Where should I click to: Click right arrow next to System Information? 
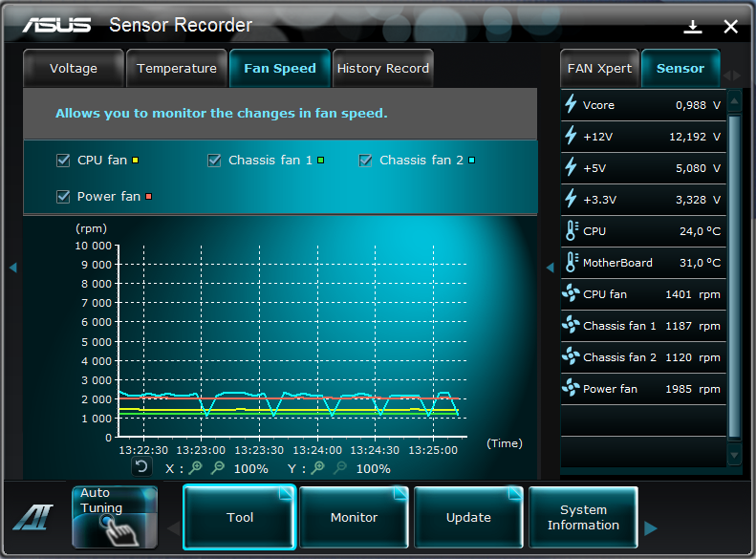coord(651,528)
